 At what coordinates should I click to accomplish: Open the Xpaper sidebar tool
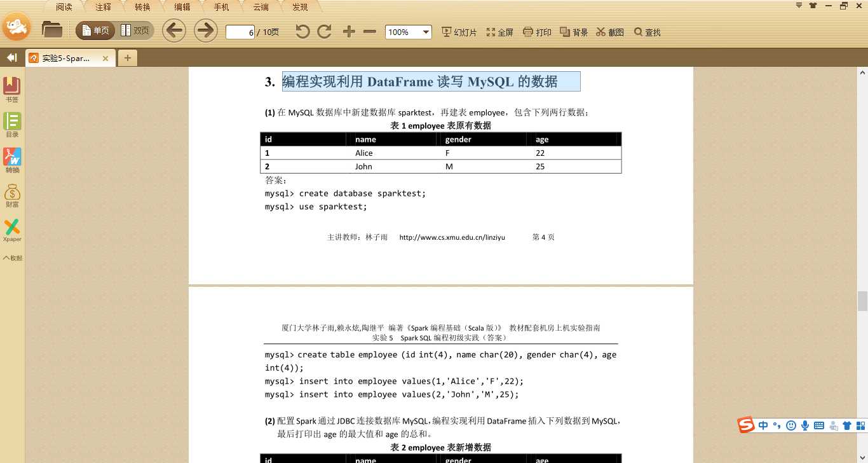pos(12,230)
